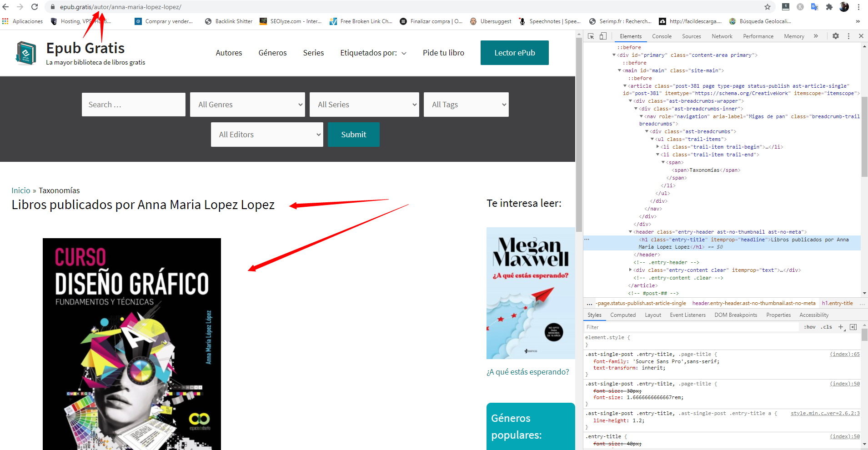The width and height of the screenshot is (868, 450).
Task: Open the All Series dropdown
Action: [364, 105]
